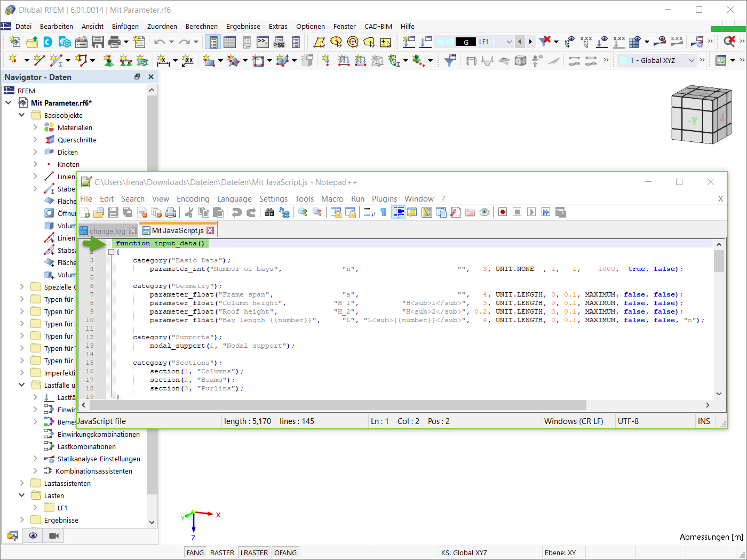Open the Berechnen menu in RFEM

202,26
